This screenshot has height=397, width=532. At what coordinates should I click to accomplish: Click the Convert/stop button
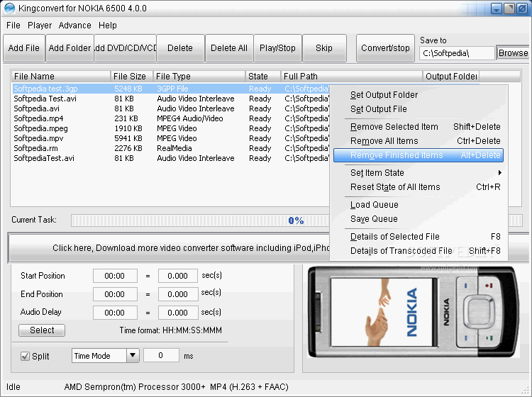coord(385,48)
